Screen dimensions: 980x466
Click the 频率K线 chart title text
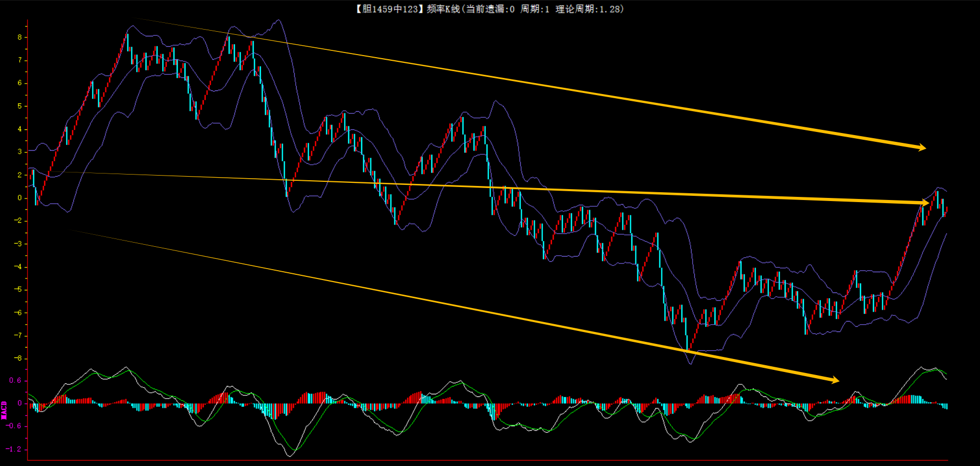(x=443, y=9)
